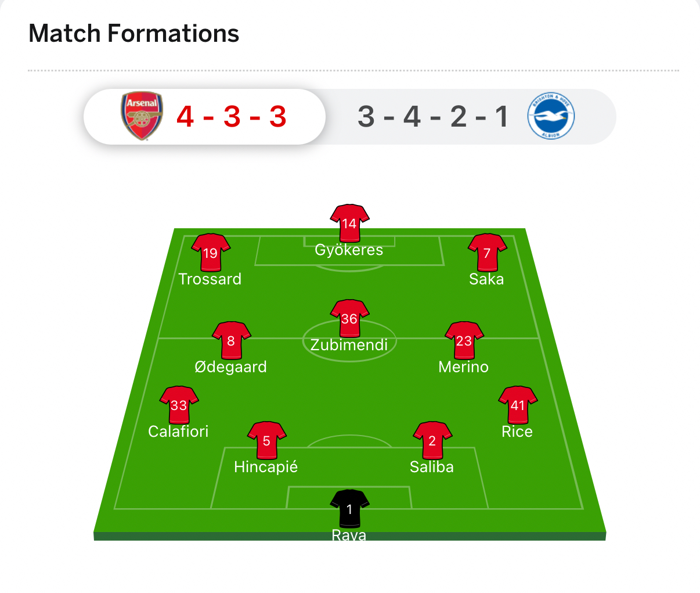Click Calafiori number 33 shirt icon
The height and width of the screenshot is (593, 700).
179,404
